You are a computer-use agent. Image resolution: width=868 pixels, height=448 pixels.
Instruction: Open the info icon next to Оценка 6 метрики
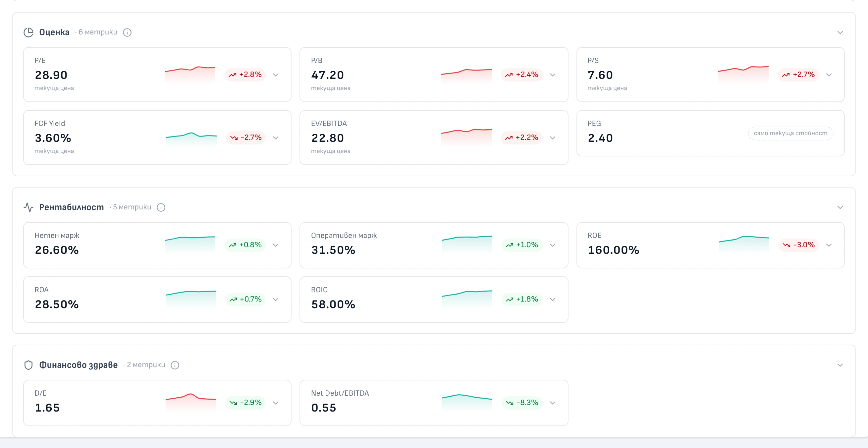click(127, 32)
